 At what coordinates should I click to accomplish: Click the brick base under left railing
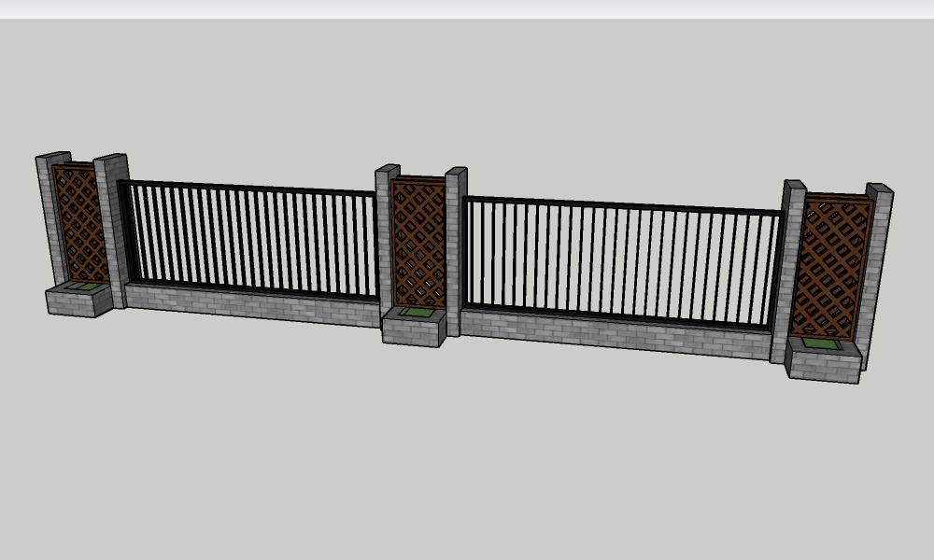250,305
